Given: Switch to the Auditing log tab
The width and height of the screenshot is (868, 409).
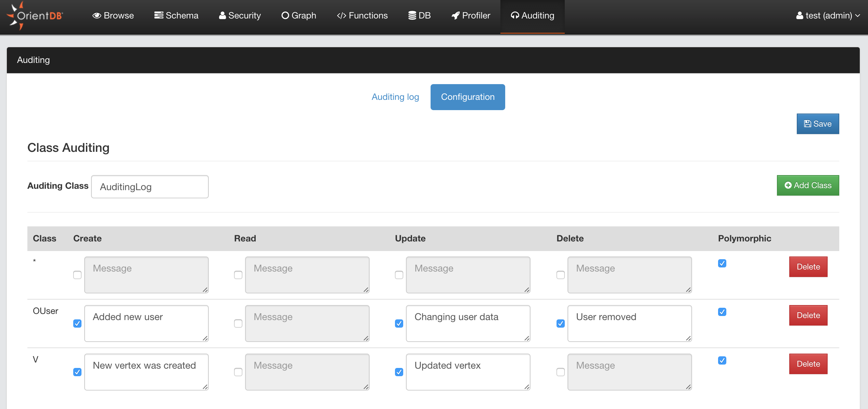Looking at the screenshot, I should pos(395,97).
